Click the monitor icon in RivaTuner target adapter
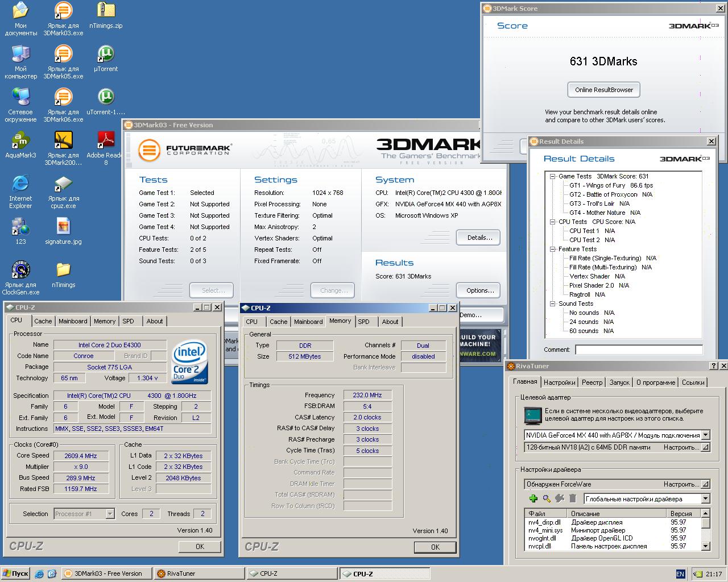This screenshot has height=582, width=728. pos(533,416)
